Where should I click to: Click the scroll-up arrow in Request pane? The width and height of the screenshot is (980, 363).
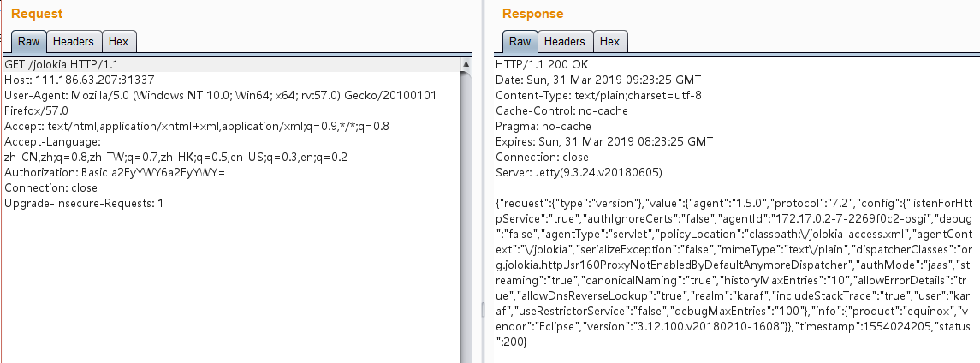[466, 64]
